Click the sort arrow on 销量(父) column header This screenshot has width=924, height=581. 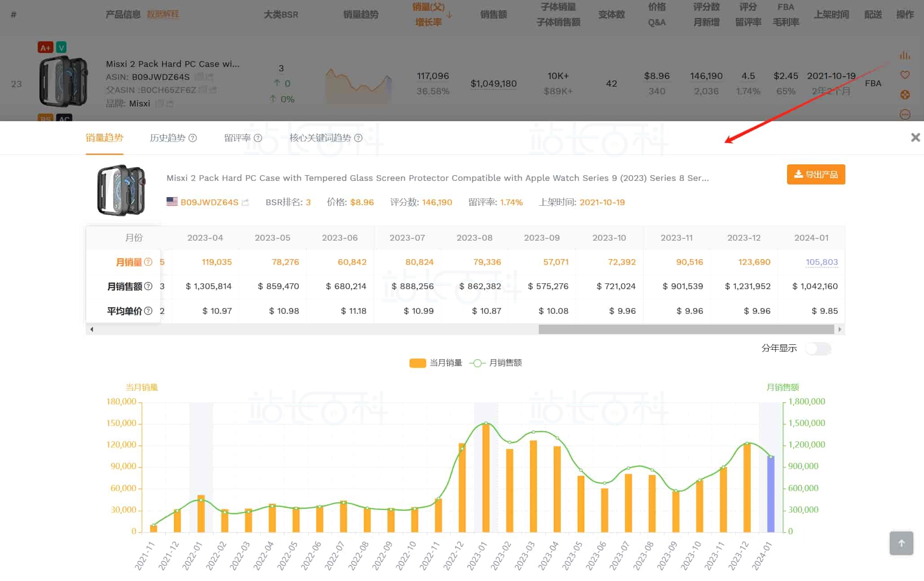tap(449, 15)
